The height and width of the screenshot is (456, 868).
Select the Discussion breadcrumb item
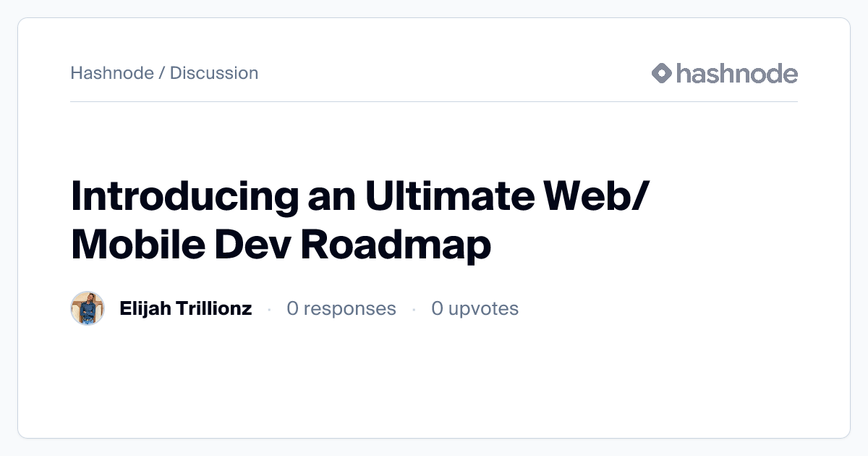click(214, 73)
